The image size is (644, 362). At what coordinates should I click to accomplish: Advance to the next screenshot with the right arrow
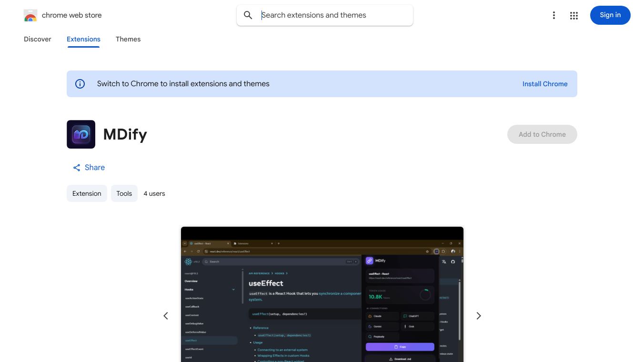(x=478, y=316)
